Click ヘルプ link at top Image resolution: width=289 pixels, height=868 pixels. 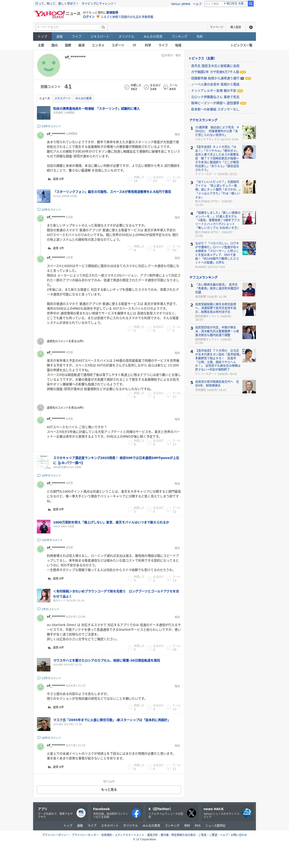coord(197,4)
